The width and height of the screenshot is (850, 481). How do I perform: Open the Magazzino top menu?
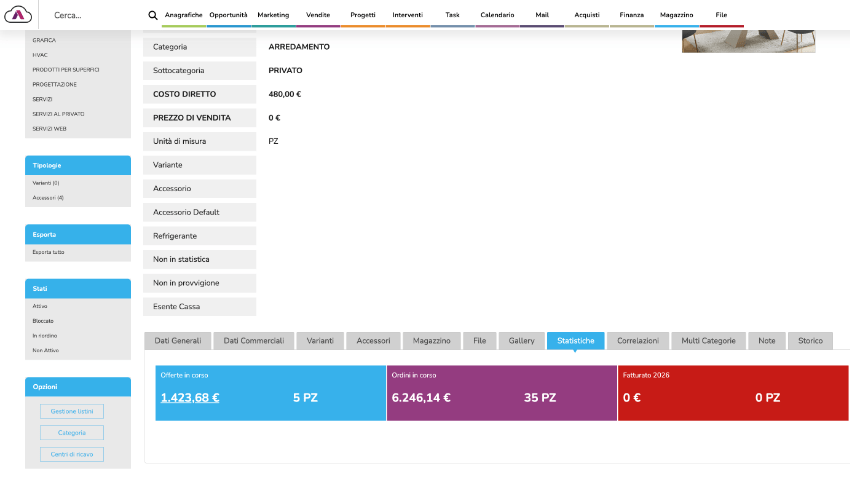click(677, 15)
